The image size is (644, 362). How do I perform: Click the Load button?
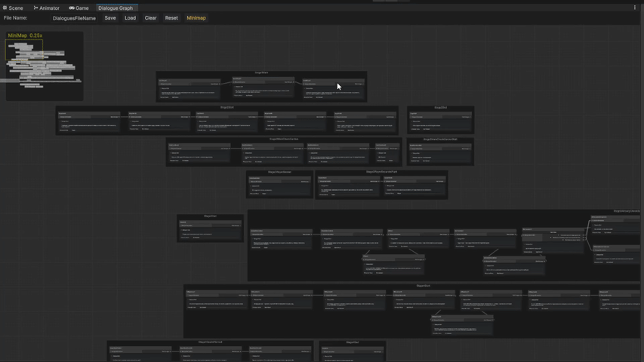[x=130, y=18]
